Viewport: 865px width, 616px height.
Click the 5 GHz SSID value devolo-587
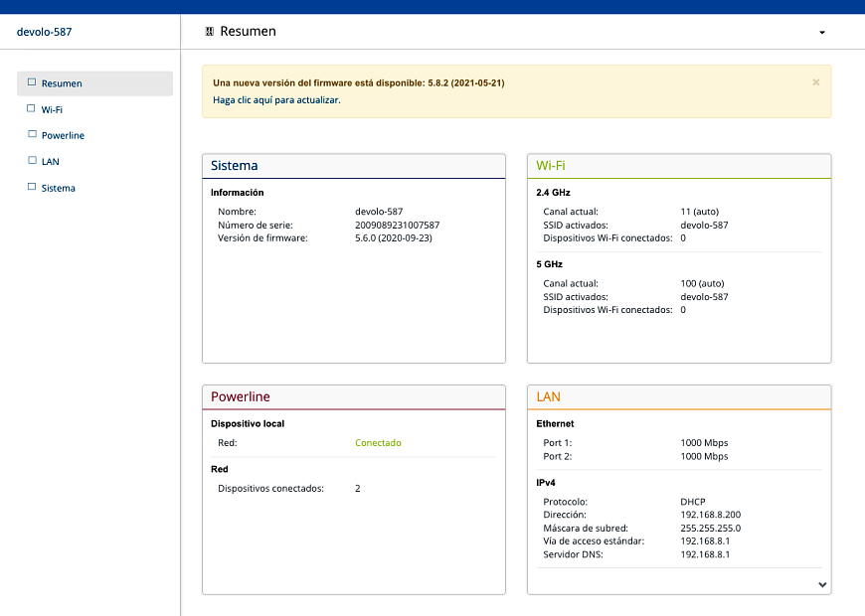pyautogui.click(x=705, y=297)
